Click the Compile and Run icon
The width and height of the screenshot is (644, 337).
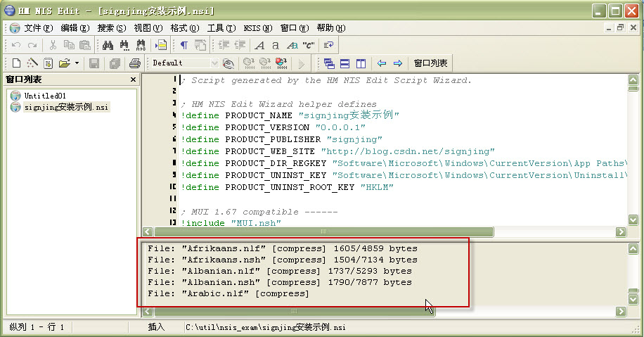coord(265,63)
